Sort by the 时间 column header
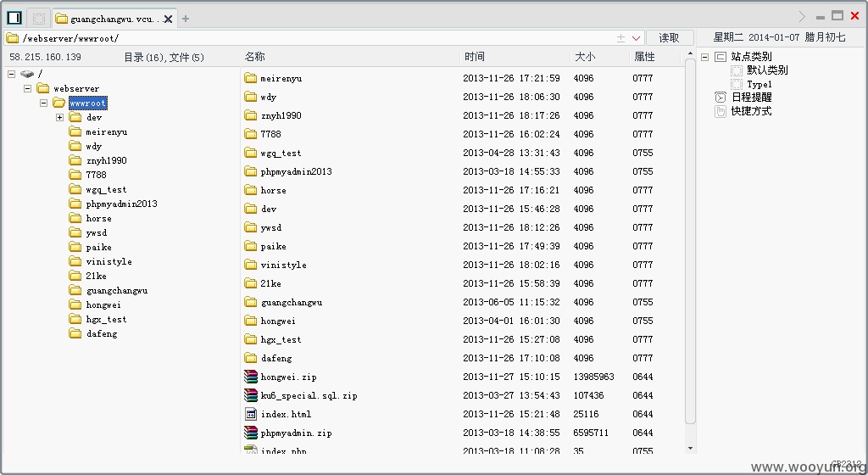Image resolution: width=868 pixels, height=475 pixels. click(x=475, y=57)
